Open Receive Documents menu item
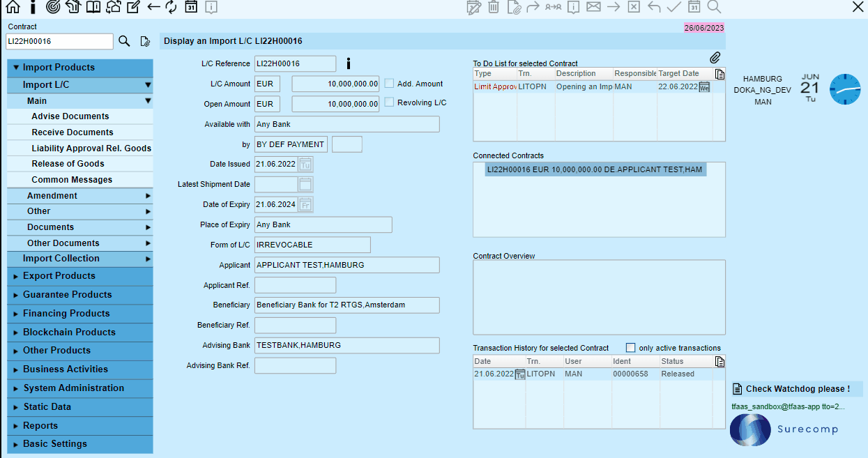The width and height of the screenshot is (868, 458). [79, 132]
